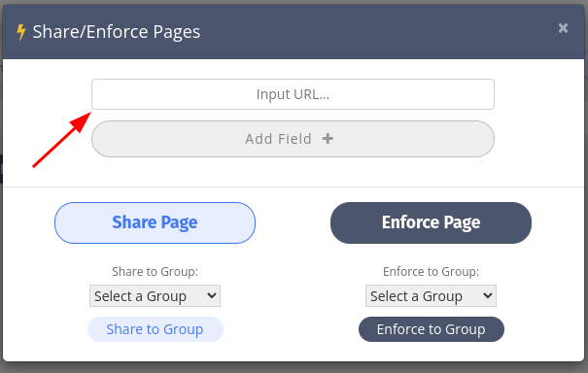588x373 pixels.
Task: Click the dark Enforce to Group button
Action: (x=432, y=329)
